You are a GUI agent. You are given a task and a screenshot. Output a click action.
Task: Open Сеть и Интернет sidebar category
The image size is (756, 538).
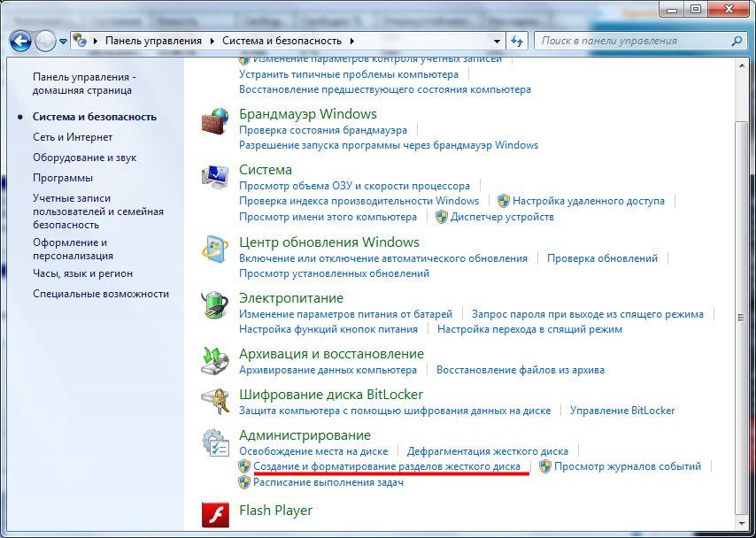(x=73, y=137)
